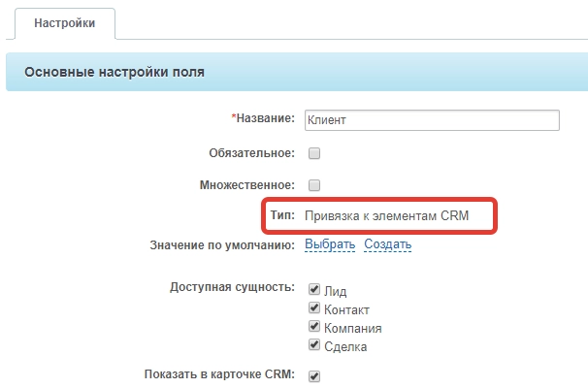588x388 pixels.
Task: Click the Показать в карточке CRM label text
Action: pos(218,375)
